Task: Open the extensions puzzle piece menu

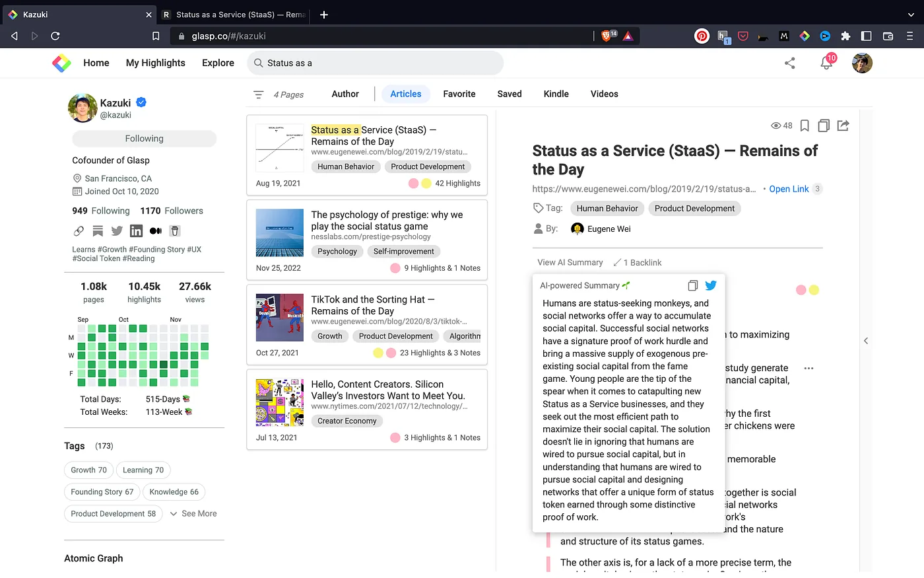Action: 845,36
